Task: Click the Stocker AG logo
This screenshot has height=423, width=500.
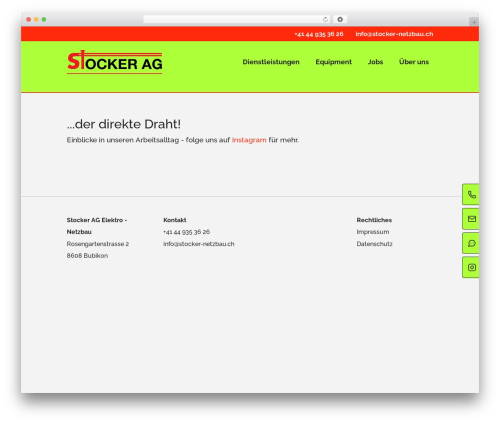Action: pos(115,62)
